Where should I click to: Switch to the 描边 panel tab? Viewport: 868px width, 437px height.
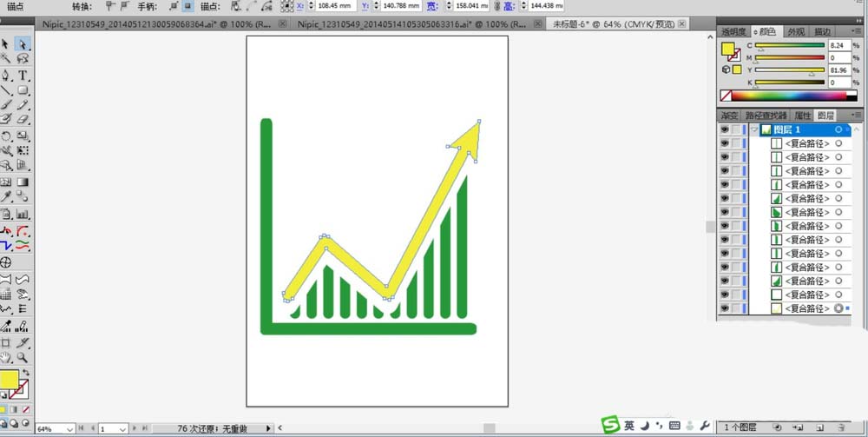[821, 32]
